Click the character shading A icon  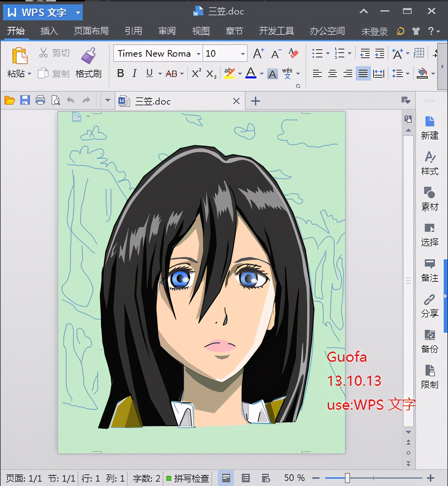[x=273, y=74]
